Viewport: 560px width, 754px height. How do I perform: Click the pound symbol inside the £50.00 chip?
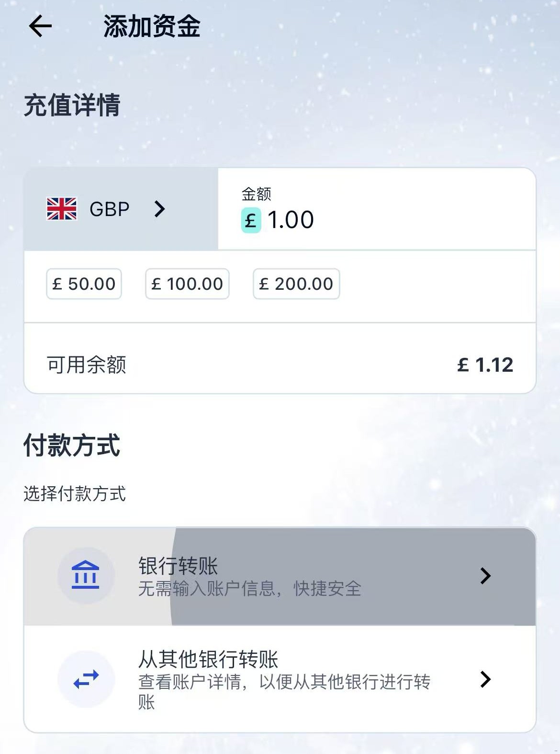click(x=57, y=284)
